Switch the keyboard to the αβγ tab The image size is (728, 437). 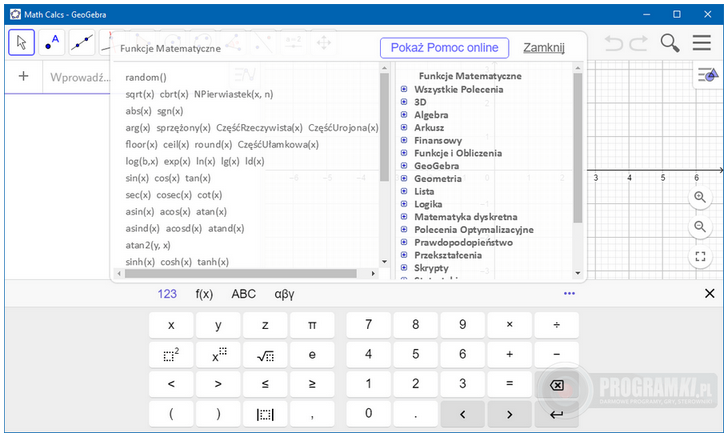pos(284,294)
